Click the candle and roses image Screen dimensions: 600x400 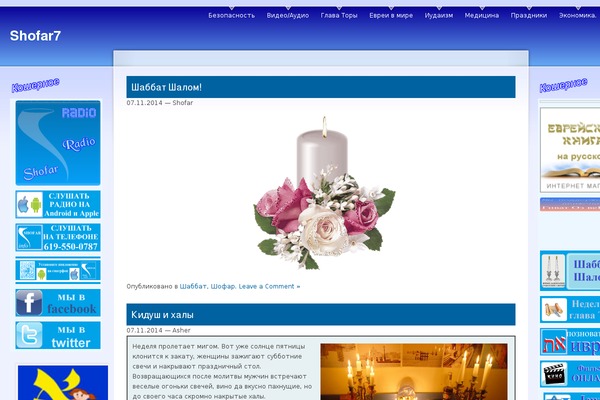pyautogui.click(x=324, y=193)
